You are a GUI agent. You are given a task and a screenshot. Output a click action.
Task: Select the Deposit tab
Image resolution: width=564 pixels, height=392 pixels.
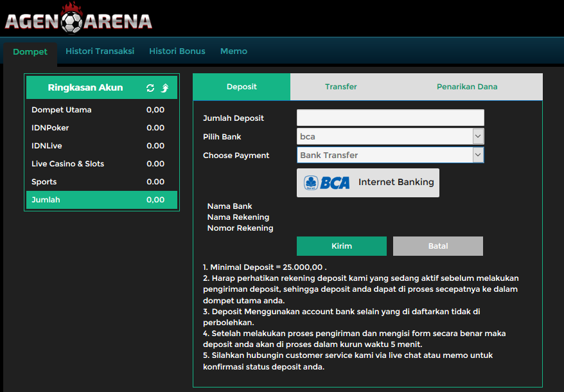tap(242, 87)
